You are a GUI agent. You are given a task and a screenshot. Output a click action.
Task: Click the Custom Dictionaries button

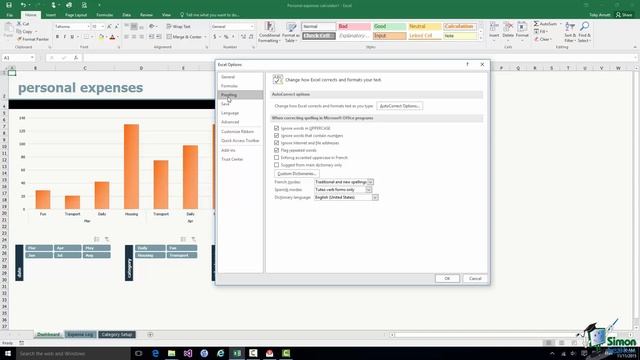tap(297, 174)
